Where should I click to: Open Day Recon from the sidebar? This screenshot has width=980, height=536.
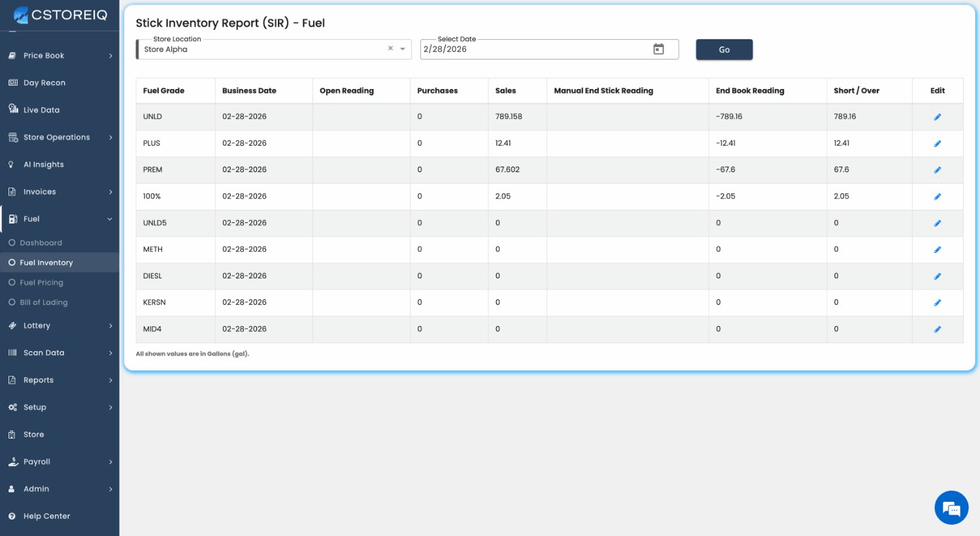click(44, 83)
